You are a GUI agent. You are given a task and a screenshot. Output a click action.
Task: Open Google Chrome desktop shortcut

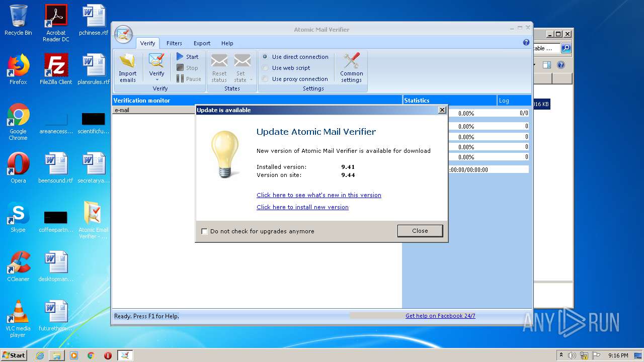[18, 122]
